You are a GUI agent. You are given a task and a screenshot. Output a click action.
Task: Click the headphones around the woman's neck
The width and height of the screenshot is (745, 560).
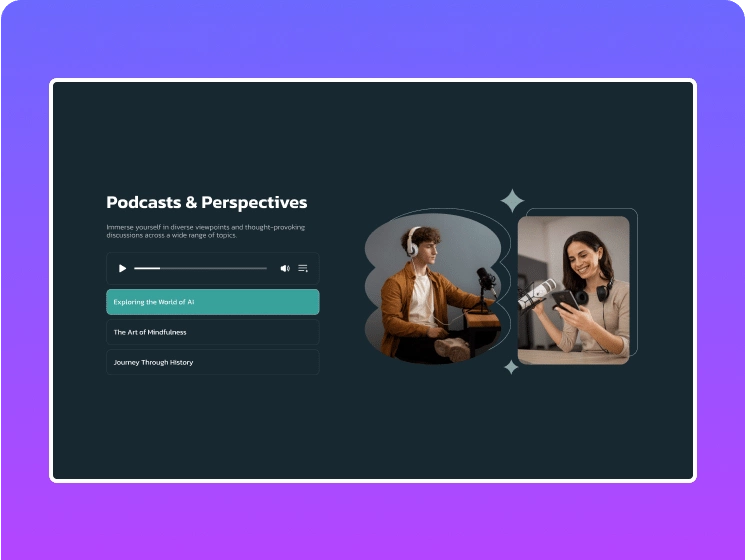(603, 291)
